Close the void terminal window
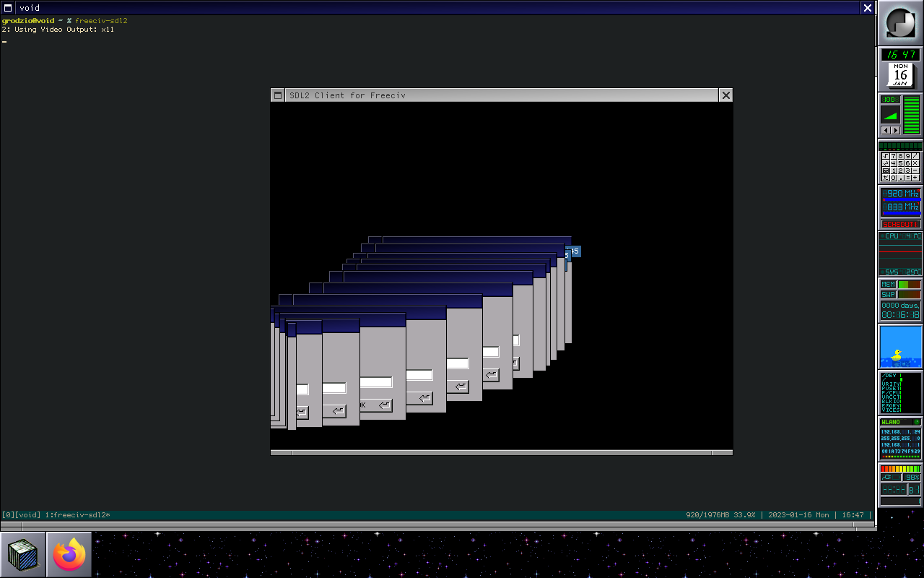Image resolution: width=924 pixels, height=578 pixels. (868, 8)
